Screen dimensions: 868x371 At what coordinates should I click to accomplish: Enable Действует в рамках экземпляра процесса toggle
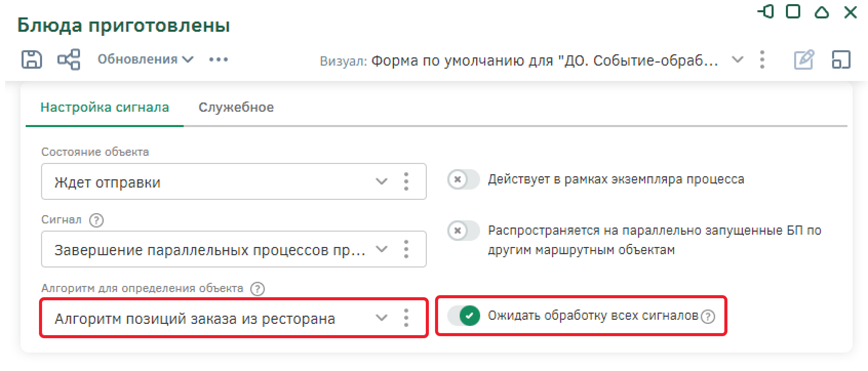coord(463,179)
